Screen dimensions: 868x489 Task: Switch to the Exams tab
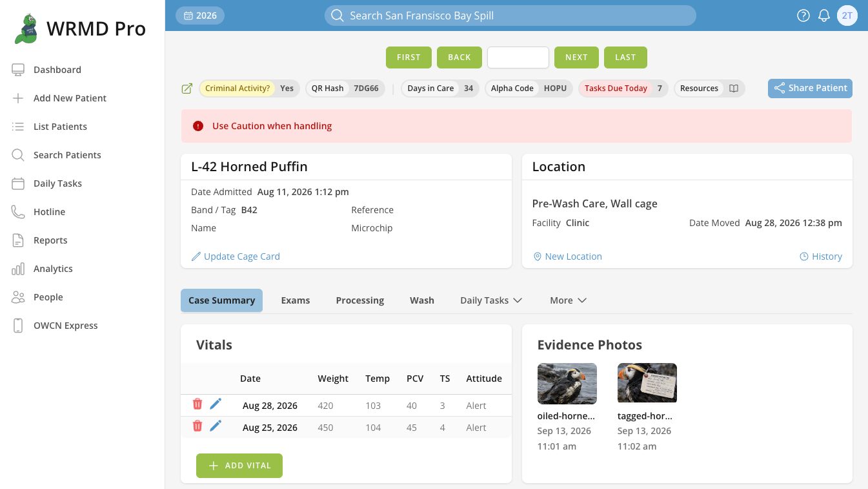point(296,300)
